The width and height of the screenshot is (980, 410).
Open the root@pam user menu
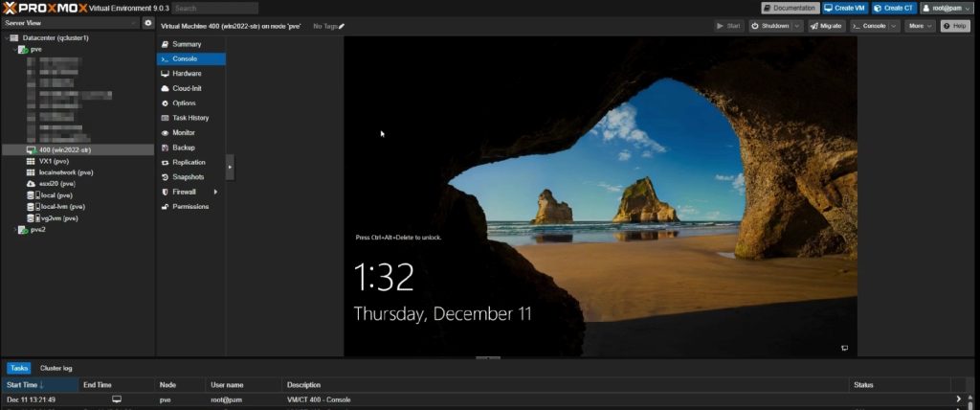[948, 8]
